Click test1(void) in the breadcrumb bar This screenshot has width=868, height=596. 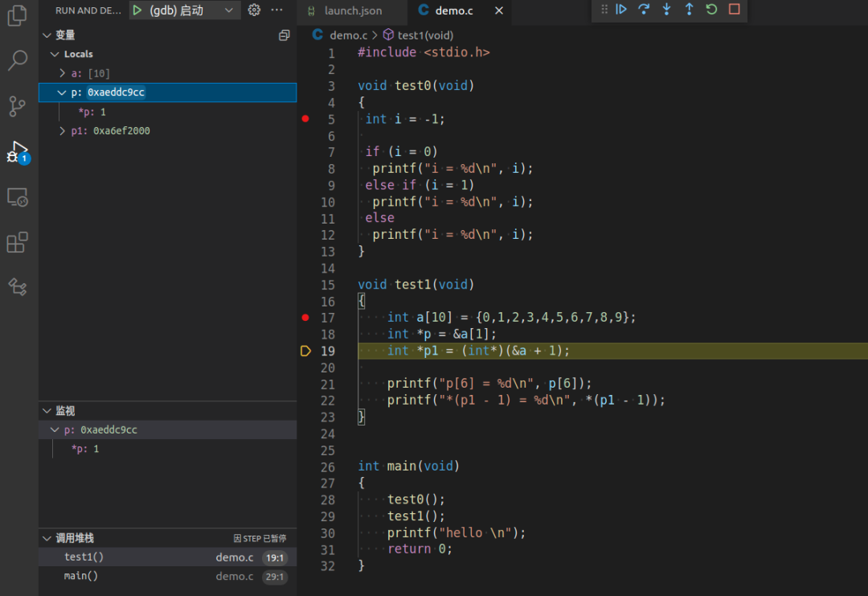tap(425, 35)
